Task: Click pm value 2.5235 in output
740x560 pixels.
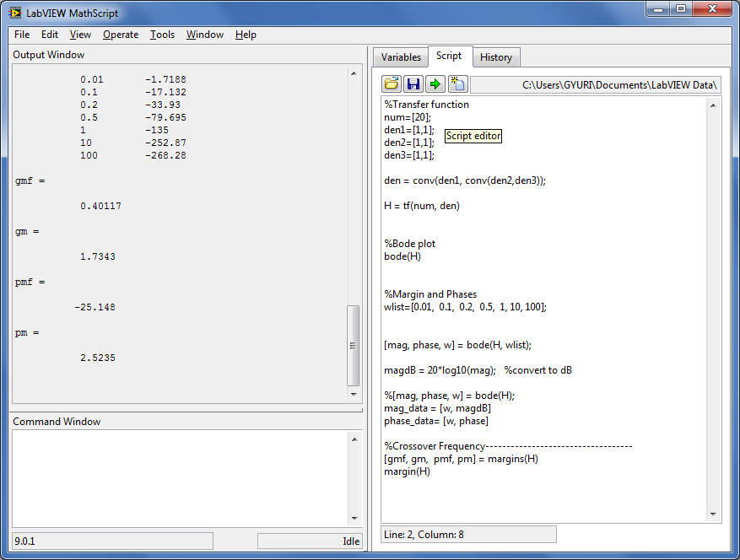Action: (x=98, y=358)
